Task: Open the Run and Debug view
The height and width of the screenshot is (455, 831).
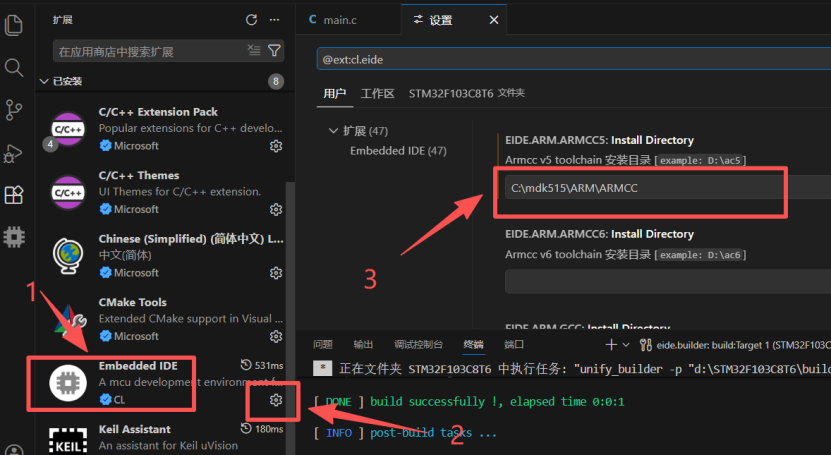Action: tap(14, 154)
